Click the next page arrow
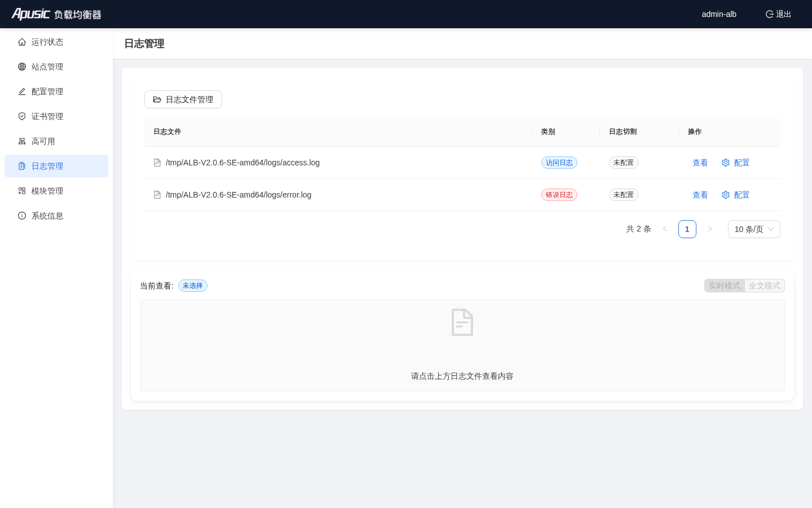 pyautogui.click(x=710, y=229)
